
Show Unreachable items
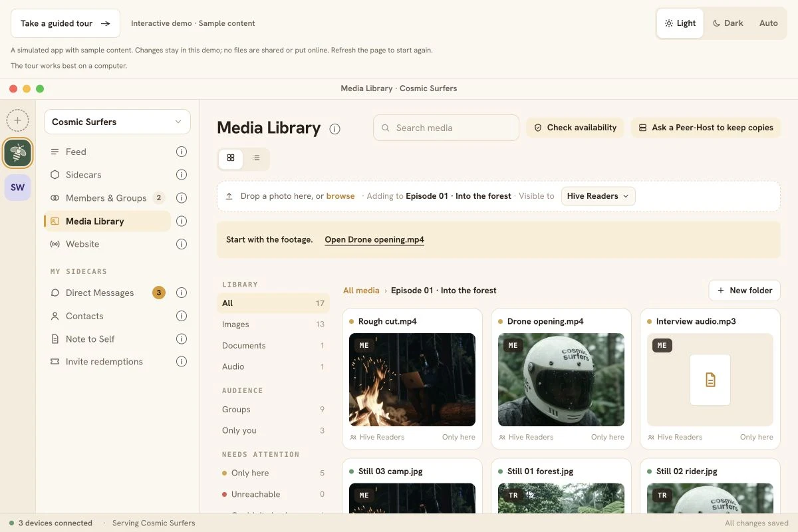coord(273,494)
